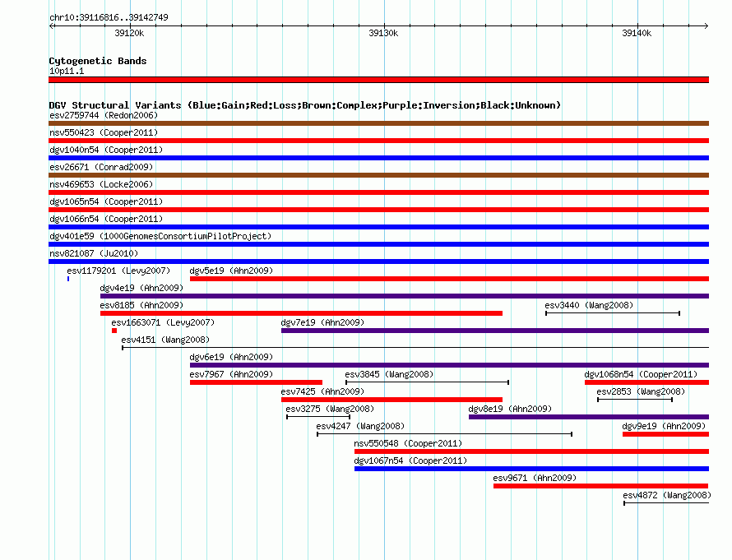Click the 39130k ruler position marker
The image size is (732, 560).
click(x=384, y=33)
